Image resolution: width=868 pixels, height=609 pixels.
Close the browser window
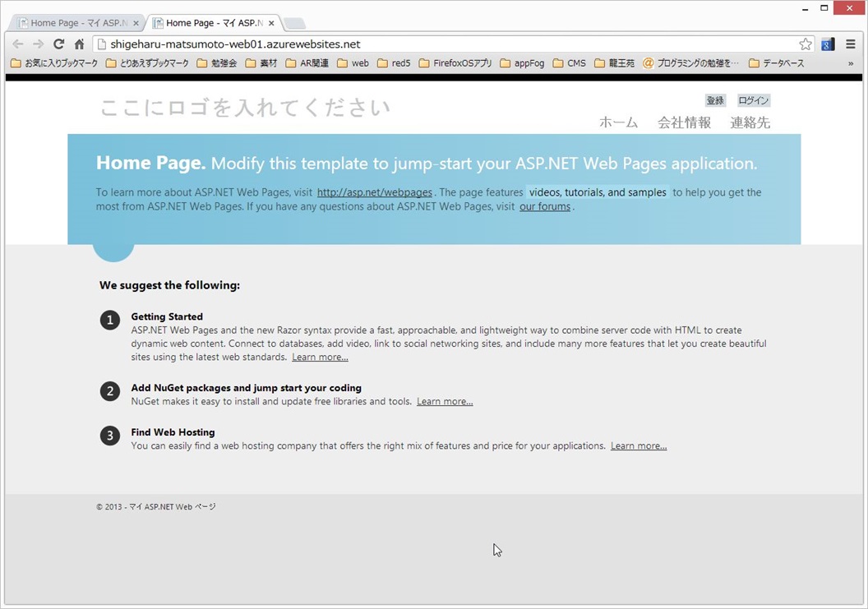(850, 7)
